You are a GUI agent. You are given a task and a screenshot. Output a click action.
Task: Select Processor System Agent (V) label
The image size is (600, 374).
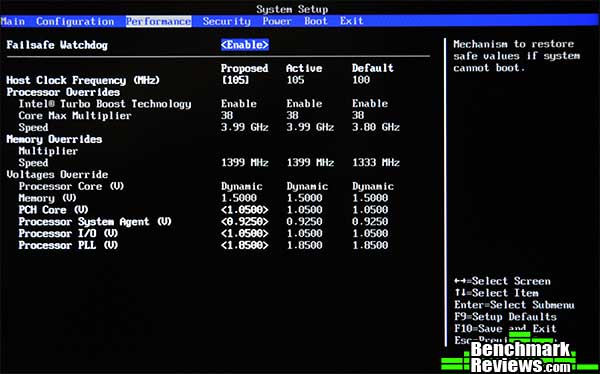[x=95, y=222]
